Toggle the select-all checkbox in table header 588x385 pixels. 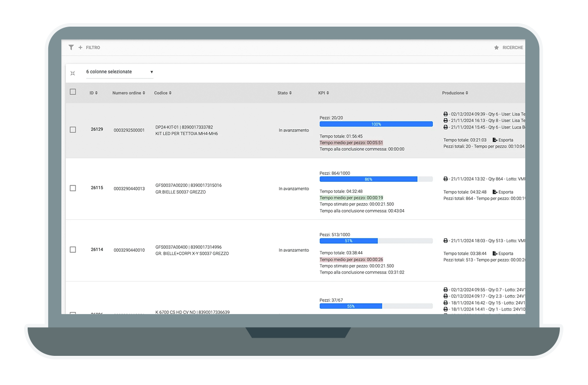pyautogui.click(x=73, y=92)
